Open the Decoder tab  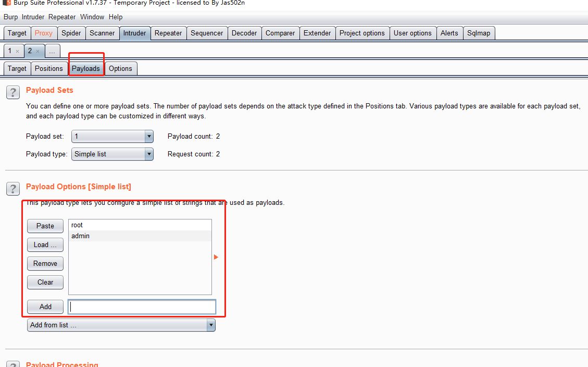tap(244, 33)
